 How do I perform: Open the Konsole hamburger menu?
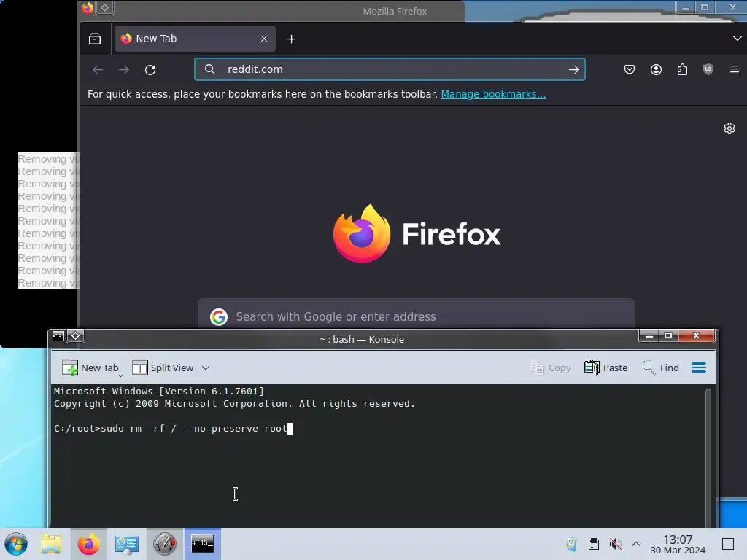[699, 367]
